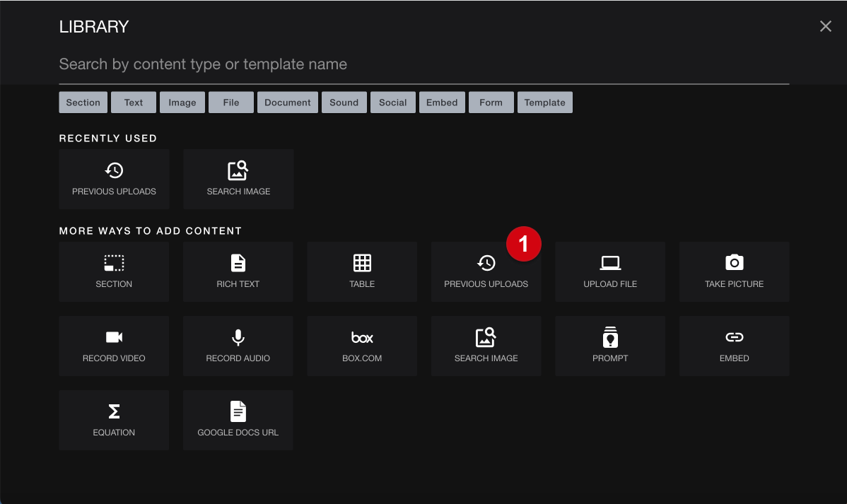Filter library by File tag
847x504 pixels.
[231, 102]
